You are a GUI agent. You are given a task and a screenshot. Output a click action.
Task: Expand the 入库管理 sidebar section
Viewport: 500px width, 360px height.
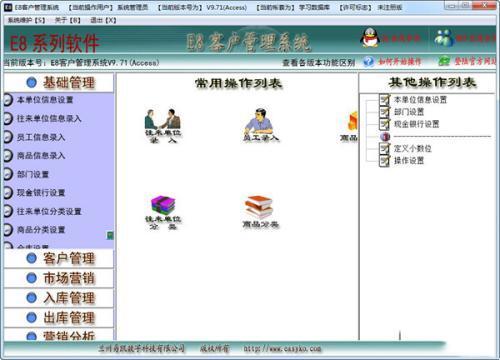click(59, 298)
